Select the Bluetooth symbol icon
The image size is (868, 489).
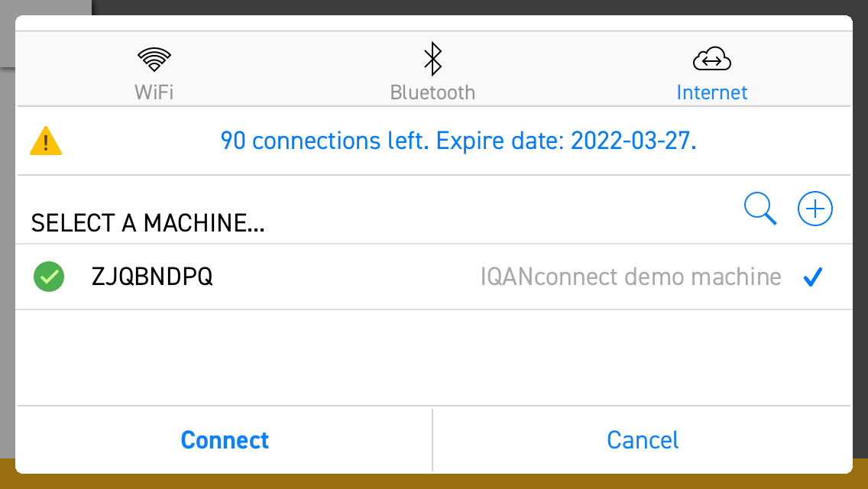(433, 59)
